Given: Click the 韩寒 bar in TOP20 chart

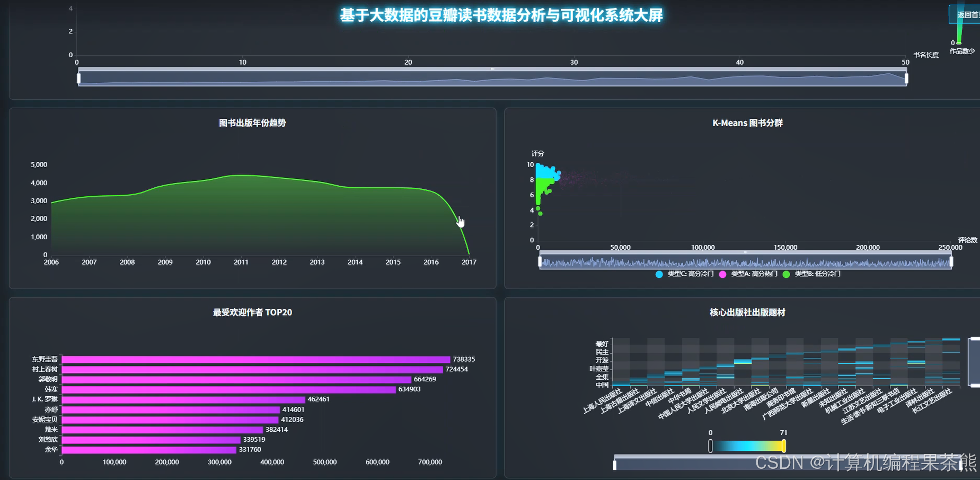Looking at the screenshot, I should coord(229,389).
